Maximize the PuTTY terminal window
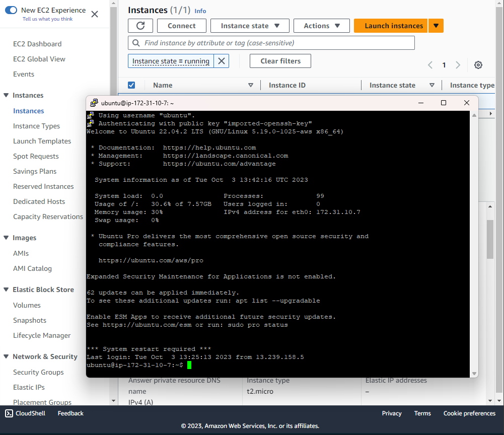Screen dimensions: 504x435 click(x=444, y=103)
